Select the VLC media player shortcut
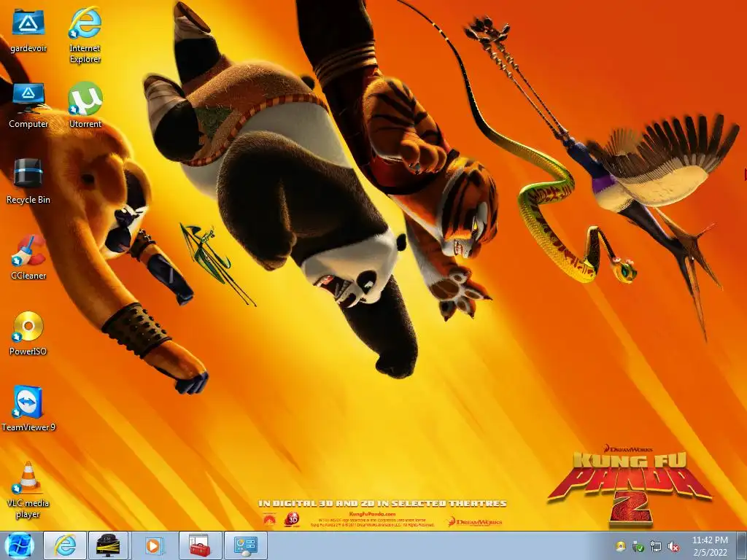Image resolution: width=747 pixels, height=560 pixels. [x=28, y=491]
